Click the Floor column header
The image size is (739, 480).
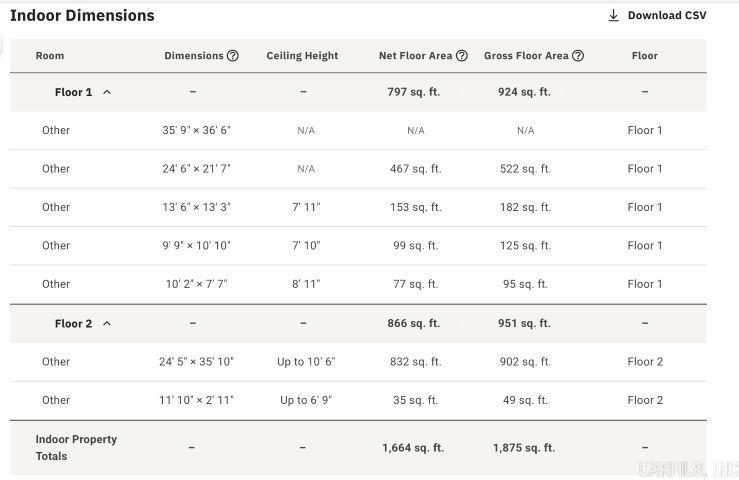click(645, 56)
